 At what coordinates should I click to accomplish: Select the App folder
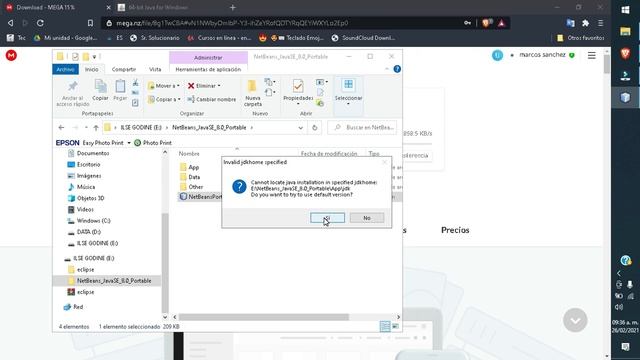(x=193, y=167)
